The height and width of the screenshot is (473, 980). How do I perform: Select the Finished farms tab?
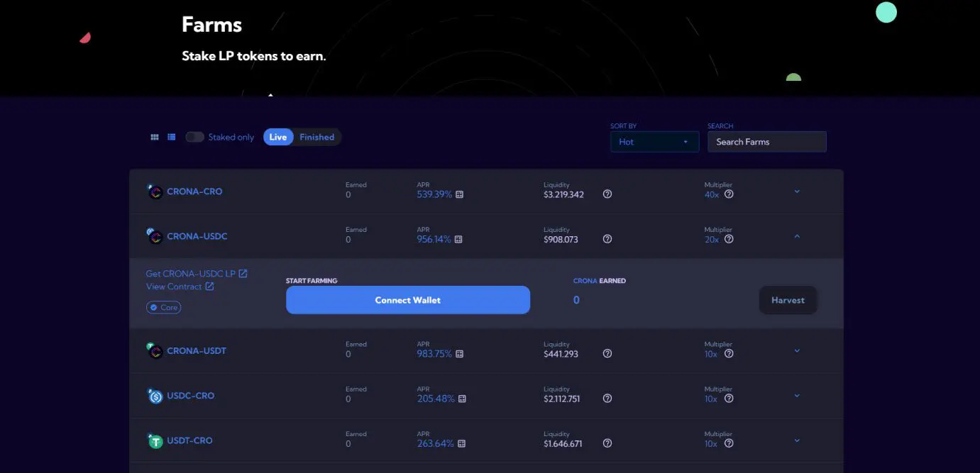pyautogui.click(x=316, y=138)
